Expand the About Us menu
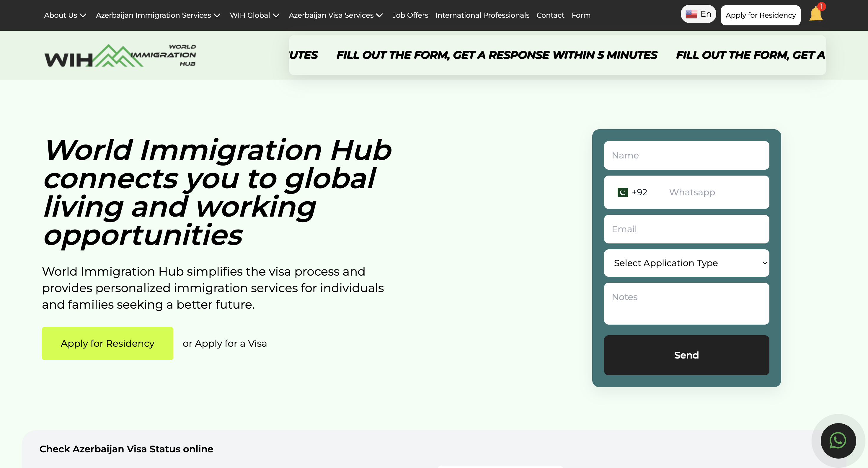The width and height of the screenshot is (868, 468). click(x=65, y=15)
